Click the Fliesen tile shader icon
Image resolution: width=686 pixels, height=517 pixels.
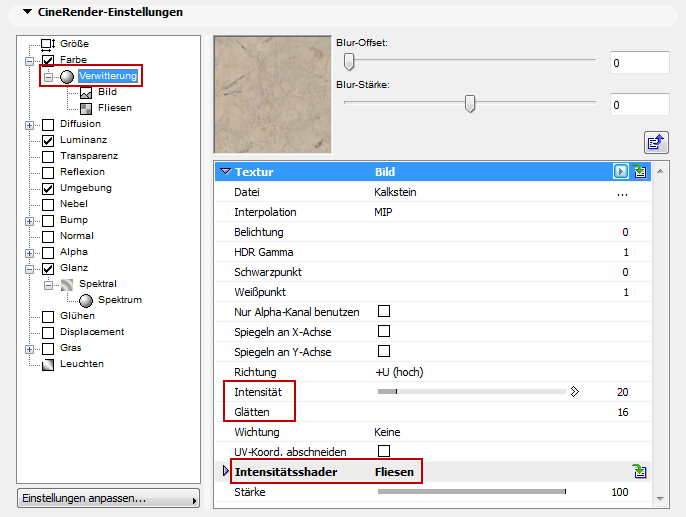pyautogui.click(x=86, y=108)
